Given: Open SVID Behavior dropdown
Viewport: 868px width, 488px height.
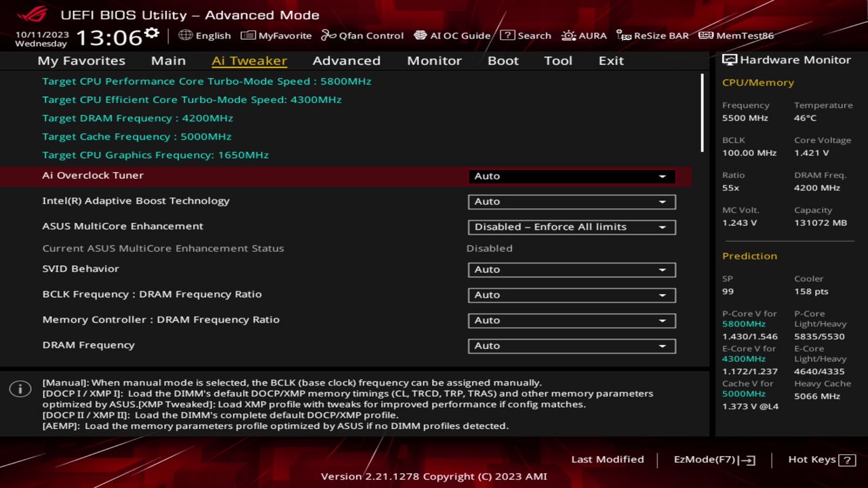Looking at the screenshot, I should coord(572,270).
